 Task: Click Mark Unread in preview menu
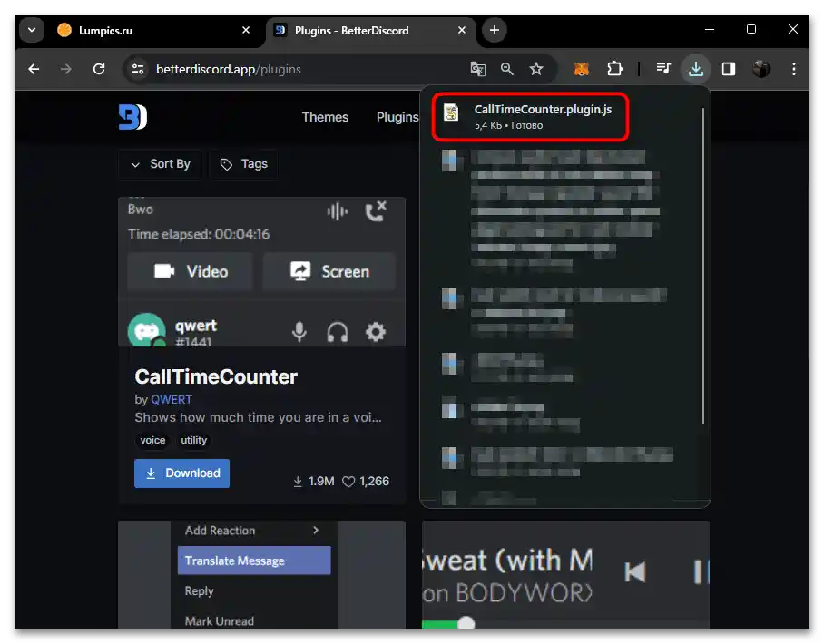(x=219, y=621)
